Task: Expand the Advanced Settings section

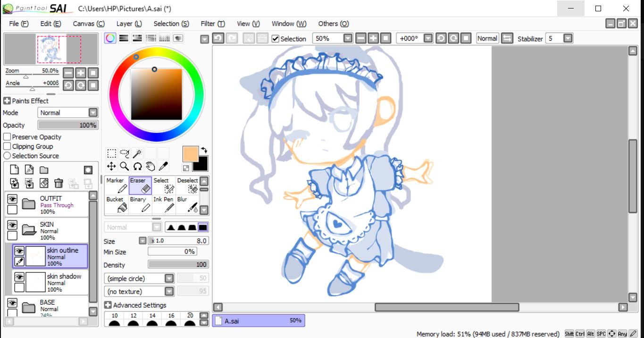Action: [x=108, y=305]
